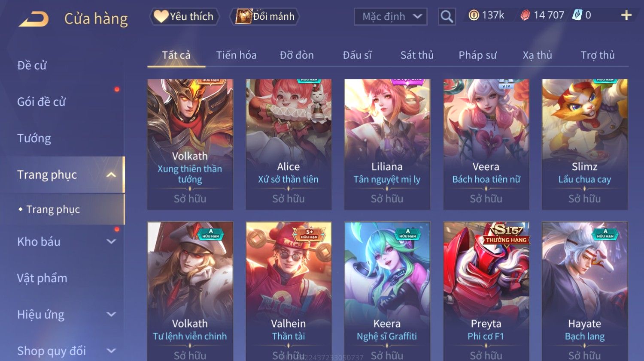The image size is (644, 361).
Task: Open the Veera Bách hoa tiên nữ skin card
Action: [486, 144]
